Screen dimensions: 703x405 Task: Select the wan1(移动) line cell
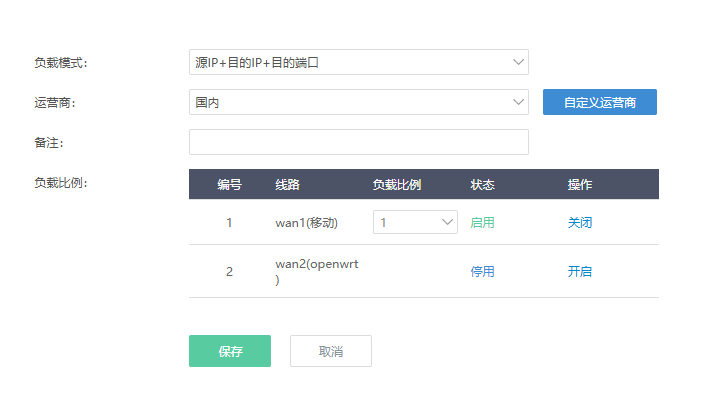point(307,222)
